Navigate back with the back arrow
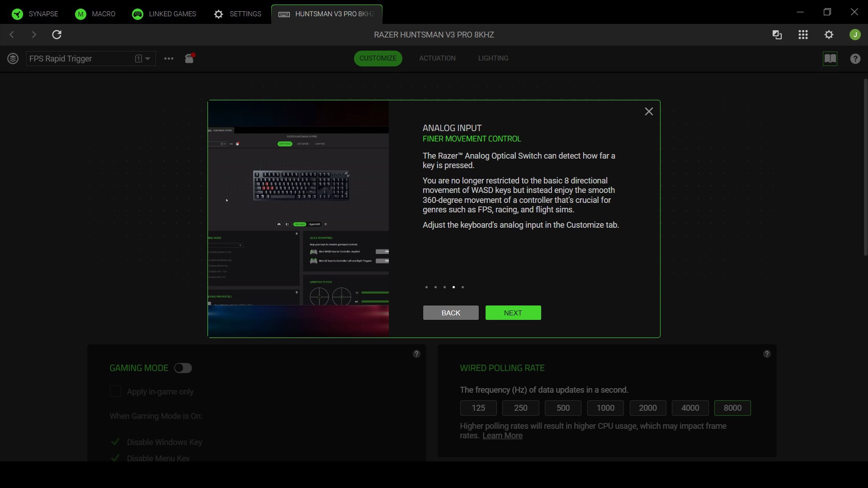The width and height of the screenshot is (868, 488). [11, 34]
